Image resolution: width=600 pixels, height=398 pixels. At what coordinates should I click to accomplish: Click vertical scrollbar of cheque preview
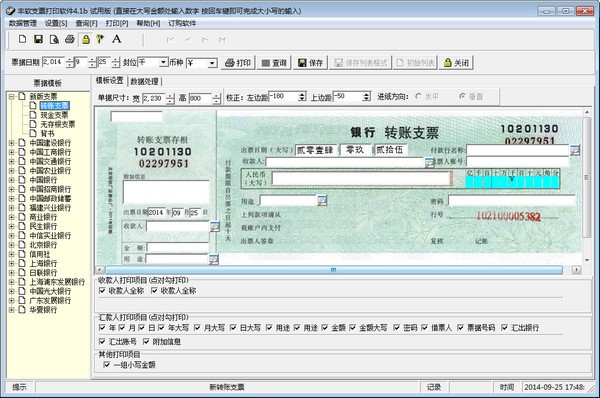tap(587, 177)
